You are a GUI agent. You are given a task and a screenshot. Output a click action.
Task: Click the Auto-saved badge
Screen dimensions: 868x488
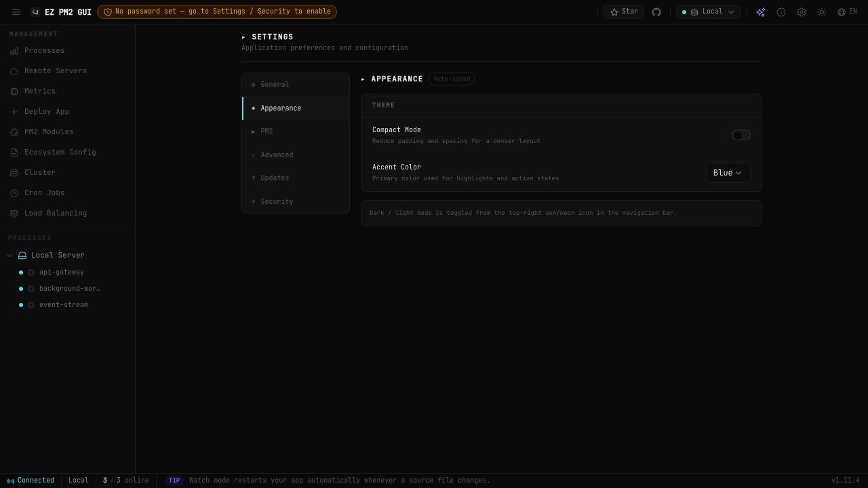pos(452,79)
